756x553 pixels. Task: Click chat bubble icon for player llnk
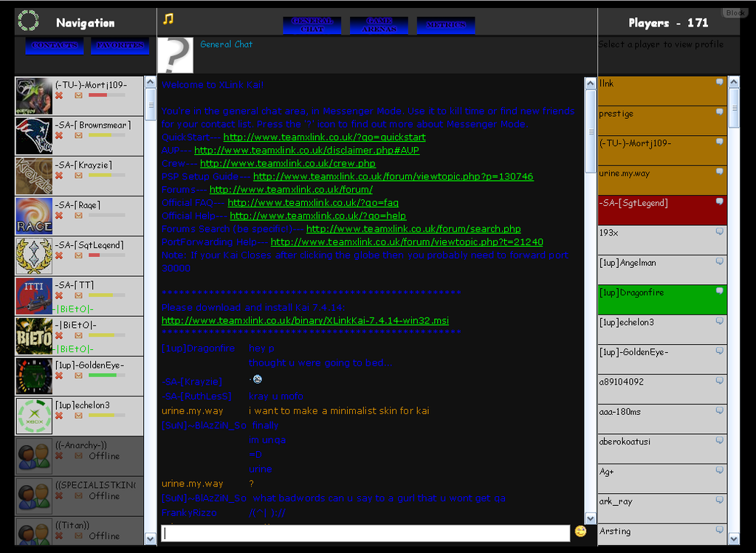(719, 83)
